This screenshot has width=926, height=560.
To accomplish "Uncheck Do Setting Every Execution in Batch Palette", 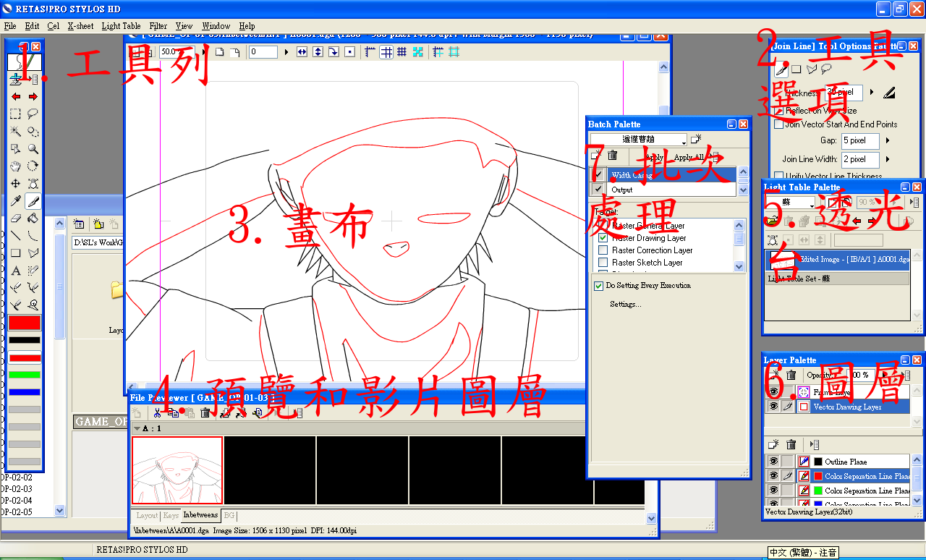I will (x=598, y=285).
